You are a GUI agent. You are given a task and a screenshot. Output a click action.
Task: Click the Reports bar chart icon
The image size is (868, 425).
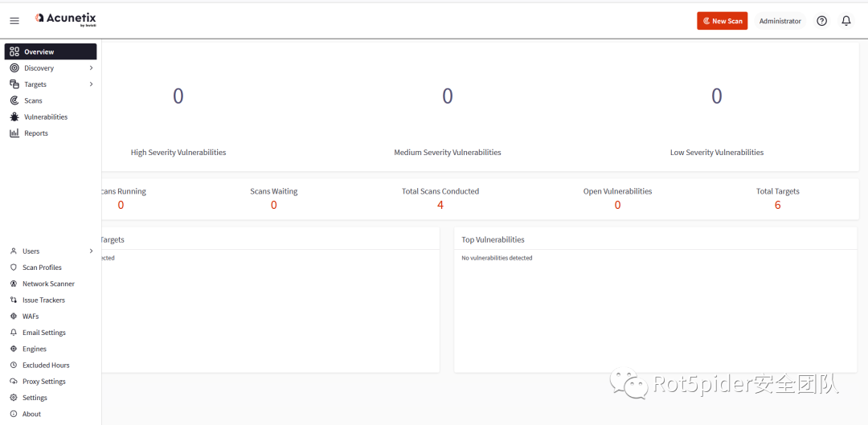(x=14, y=133)
